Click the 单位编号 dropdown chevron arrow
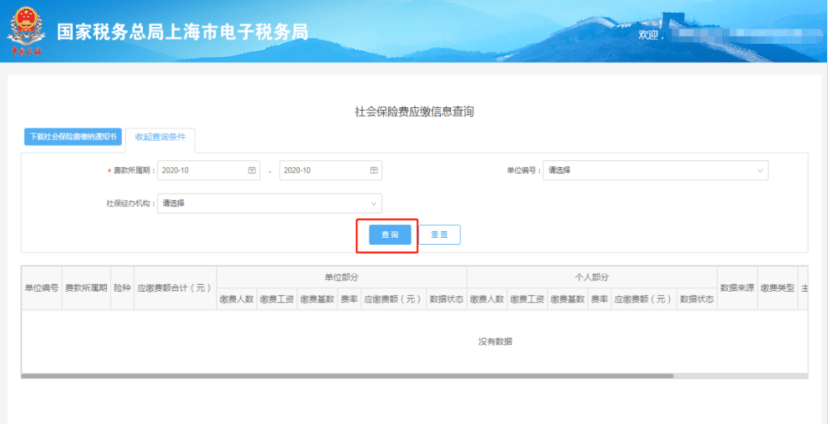This screenshot has width=828, height=424. [759, 171]
